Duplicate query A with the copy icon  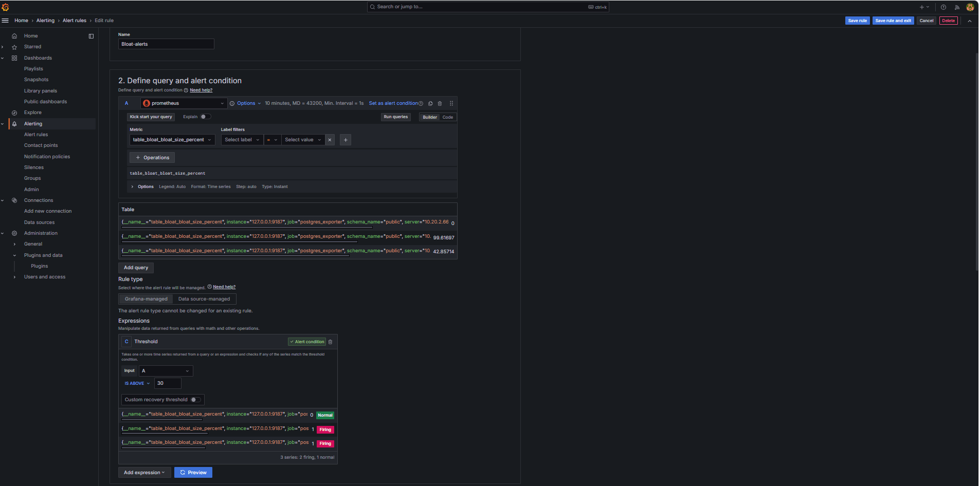(430, 103)
